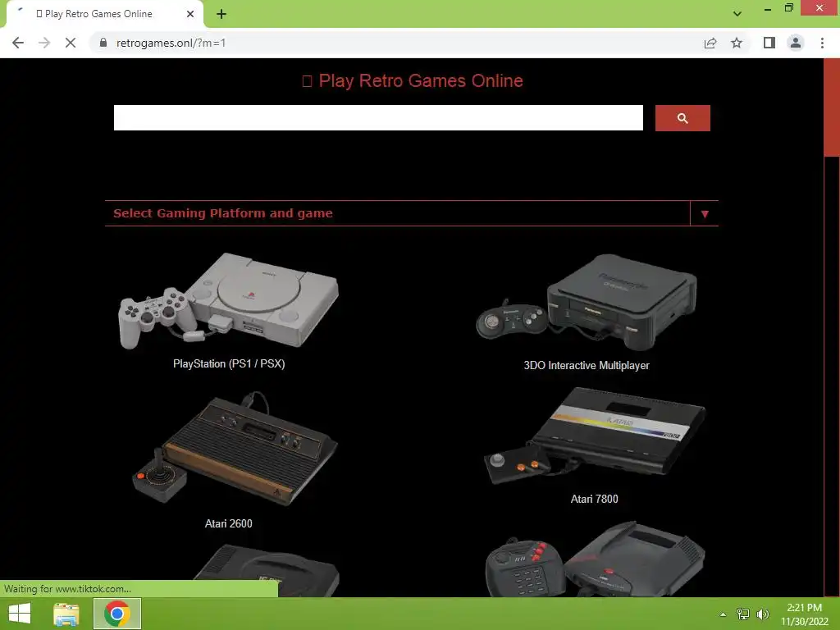Click the 3DO console image

point(587,303)
